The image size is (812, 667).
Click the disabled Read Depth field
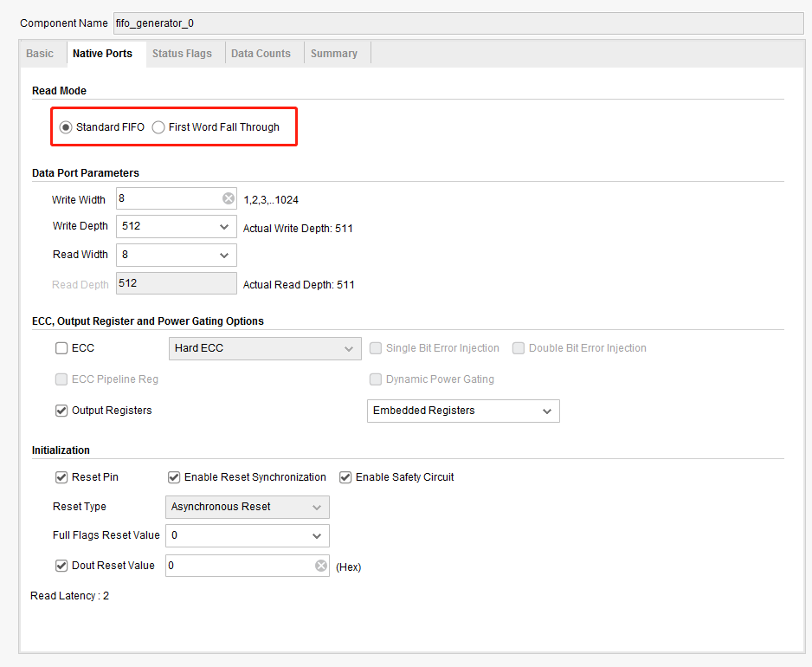coord(176,283)
